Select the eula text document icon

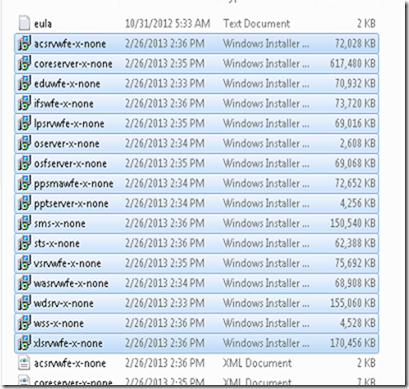pyautogui.click(x=24, y=23)
